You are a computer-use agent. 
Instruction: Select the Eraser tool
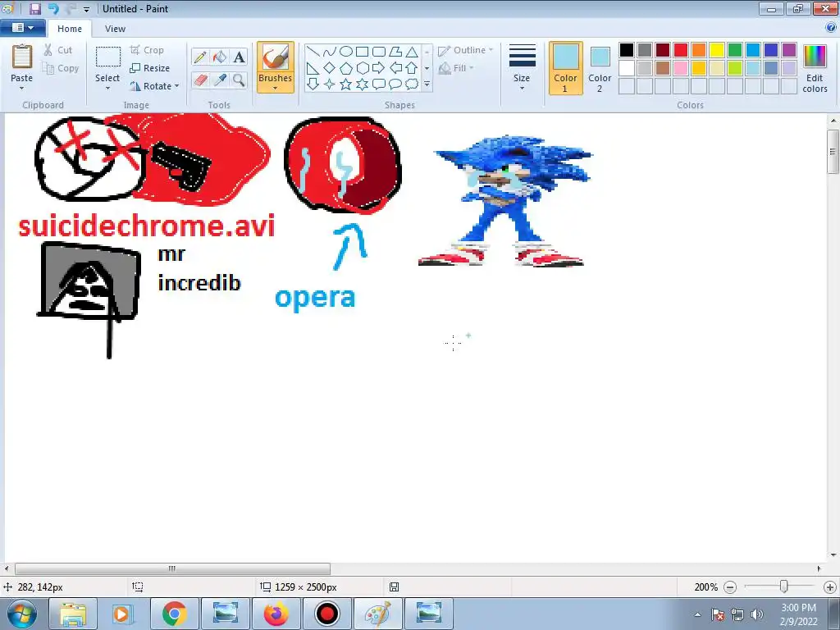(x=200, y=80)
